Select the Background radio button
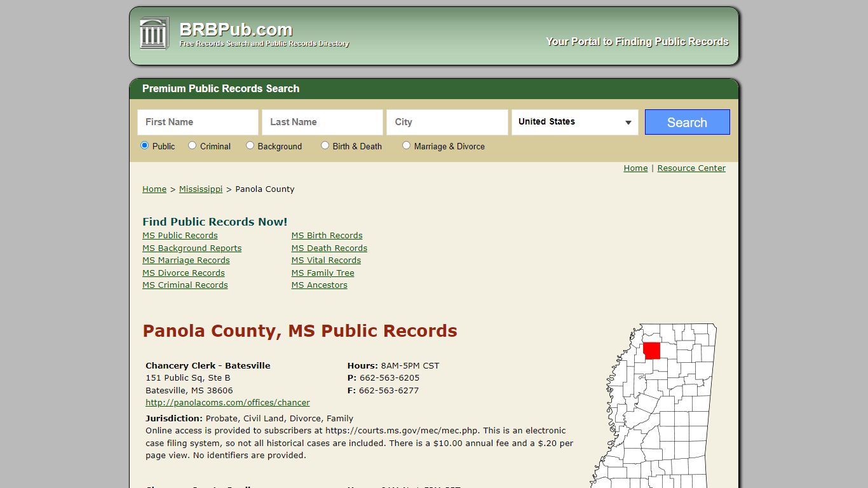 pos(250,146)
